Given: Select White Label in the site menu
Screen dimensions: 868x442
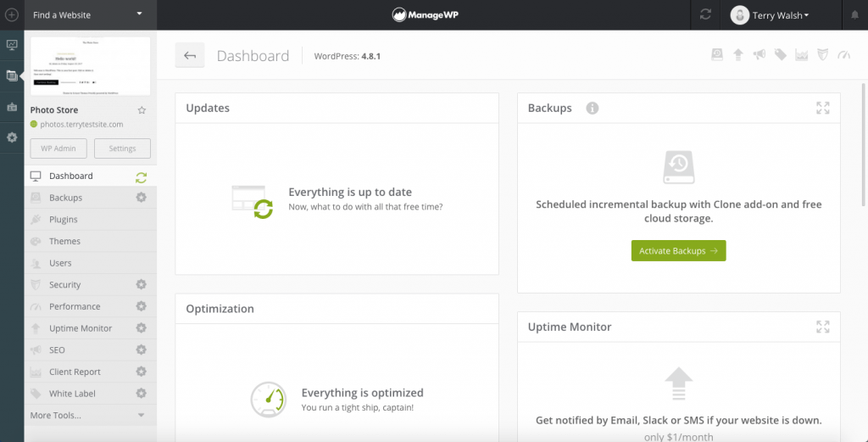Looking at the screenshot, I should point(90,394).
